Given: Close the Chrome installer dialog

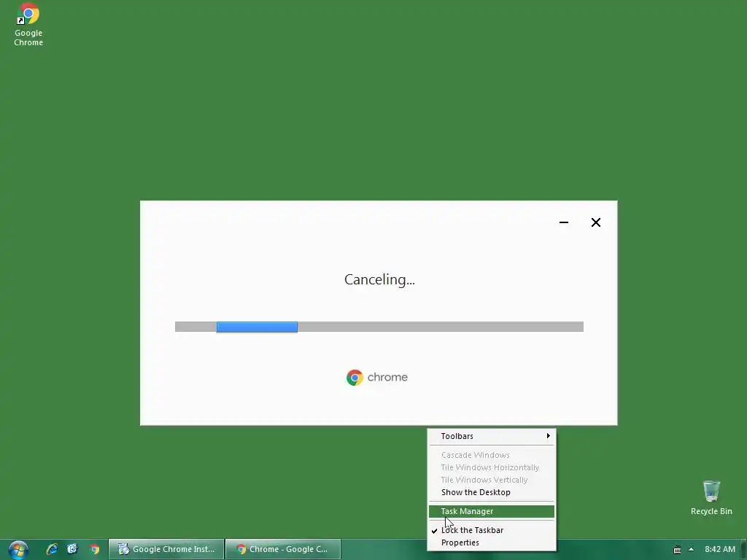Looking at the screenshot, I should [x=595, y=222].
